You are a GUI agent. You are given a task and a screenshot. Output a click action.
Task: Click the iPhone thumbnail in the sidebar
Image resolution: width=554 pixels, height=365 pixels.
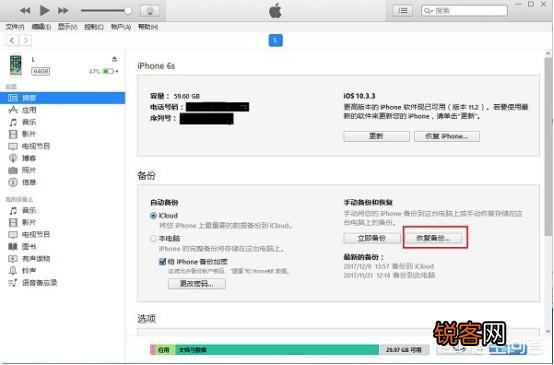(15, 65)
